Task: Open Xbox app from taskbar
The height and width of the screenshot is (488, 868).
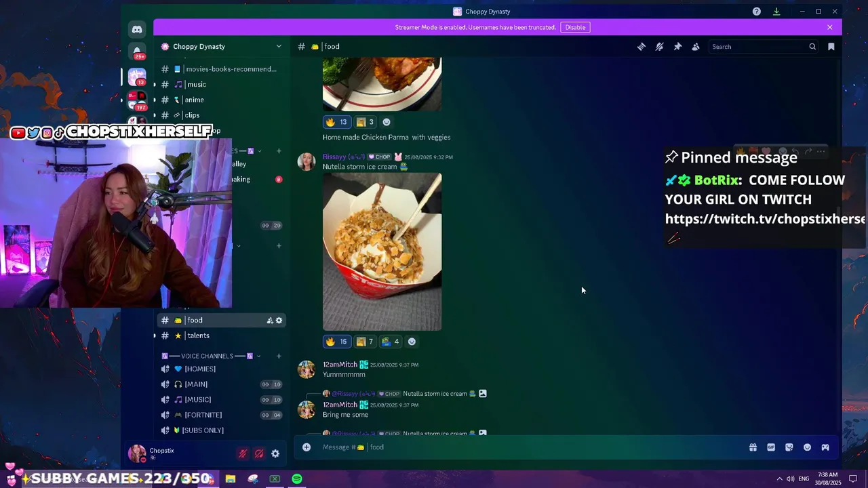Action: tap(275, 479)
